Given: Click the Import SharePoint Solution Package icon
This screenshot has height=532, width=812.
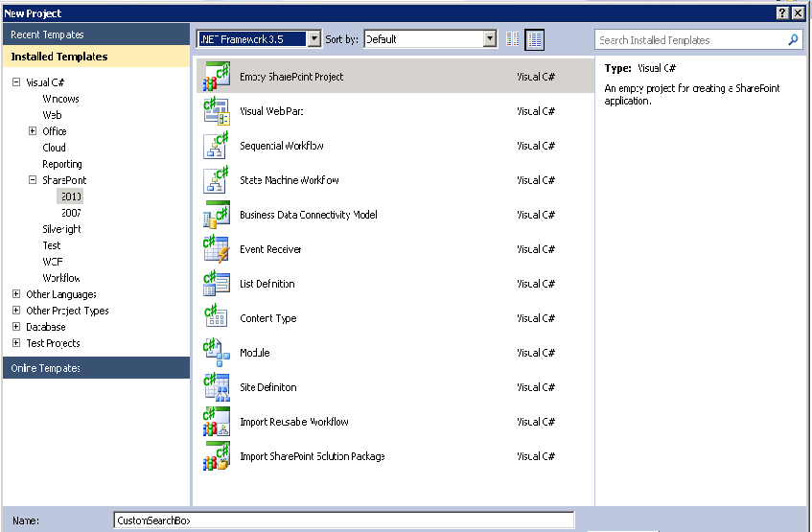Looking at the screenshot, I should (217, 456).
